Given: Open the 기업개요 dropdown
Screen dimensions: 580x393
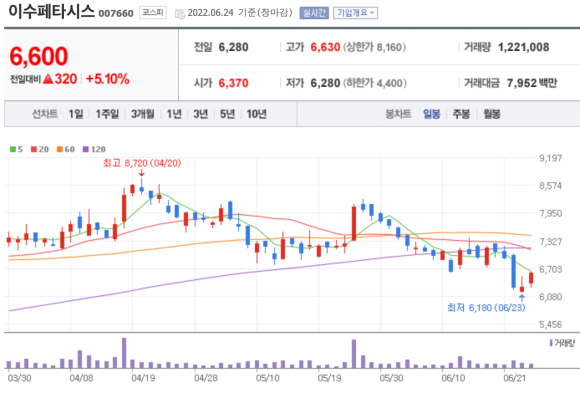Looking at the screenshot, I should tap(355, 13).
